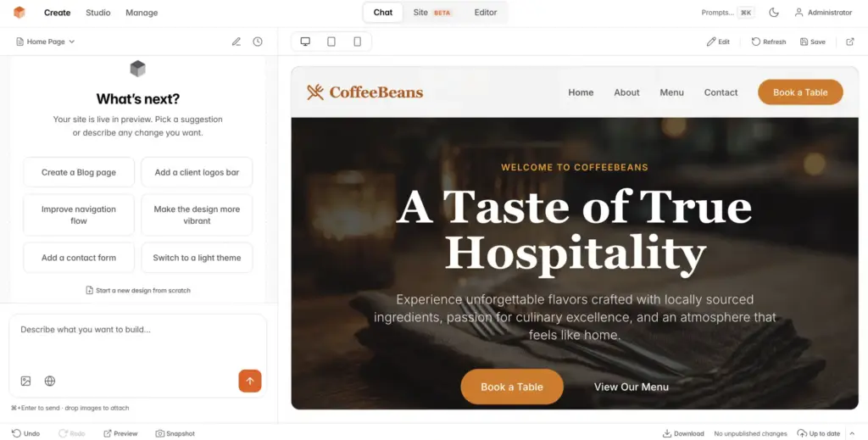Image resolution: width=868 pixels, height=440 pixels.
Task: Select the hero headline text
Action: click(575, 231)
